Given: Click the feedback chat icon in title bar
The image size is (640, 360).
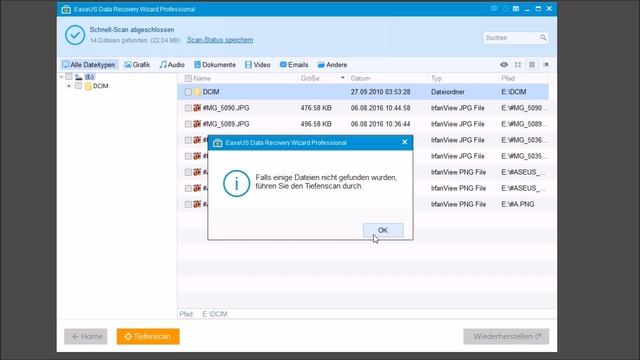Looking at the screenshot, I should 494,8.
